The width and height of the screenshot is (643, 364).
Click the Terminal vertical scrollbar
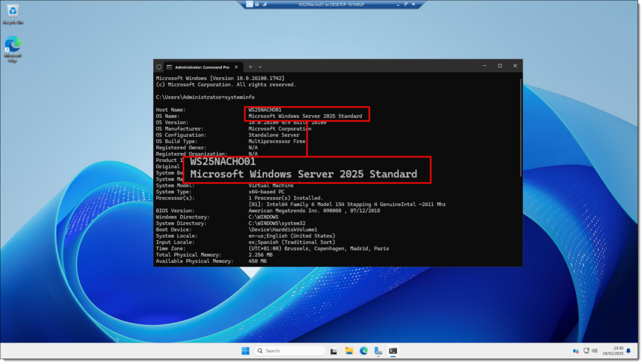[522, 127]
